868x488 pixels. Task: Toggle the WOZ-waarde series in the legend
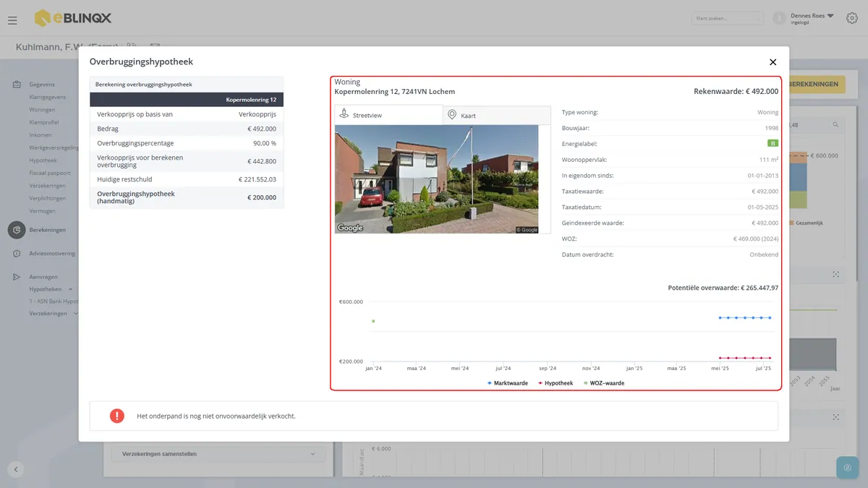604,383
